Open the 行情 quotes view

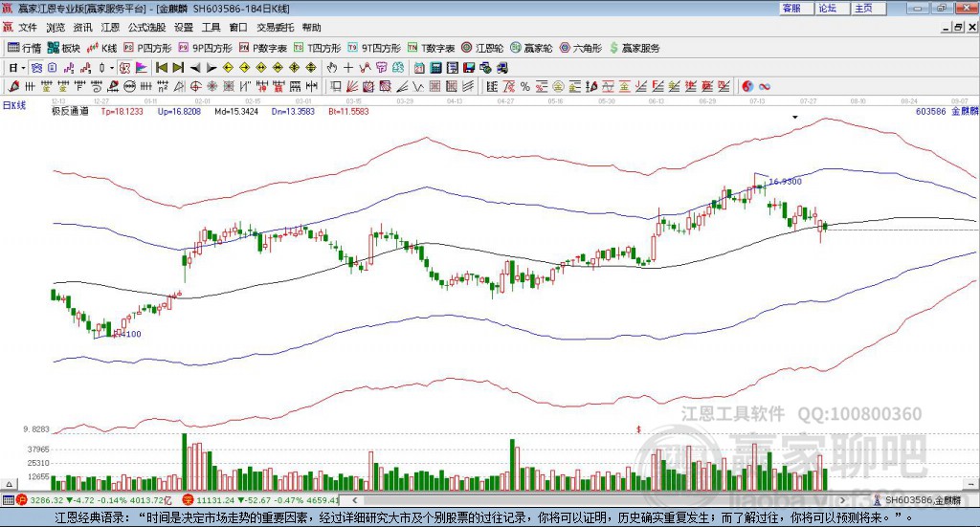click(24, 48)
